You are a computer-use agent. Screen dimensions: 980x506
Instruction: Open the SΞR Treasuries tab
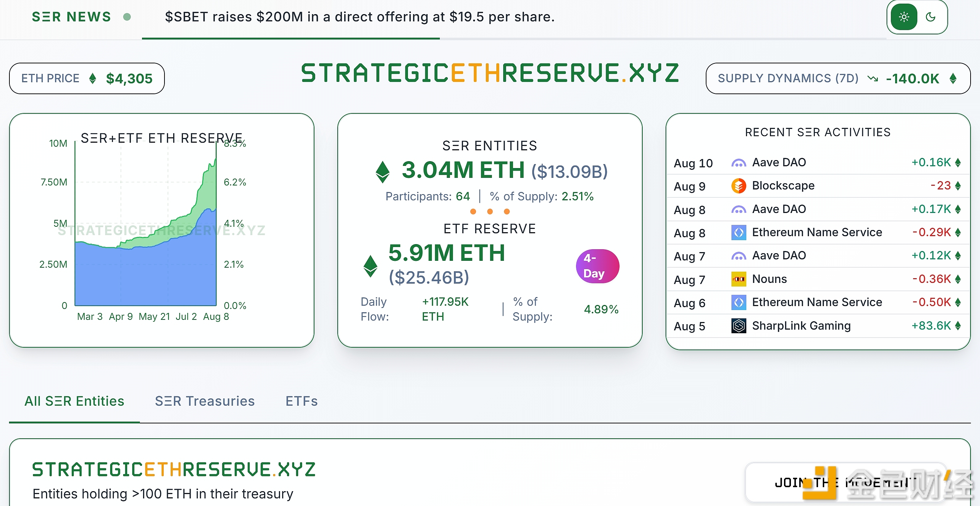[x=205, y=401]
